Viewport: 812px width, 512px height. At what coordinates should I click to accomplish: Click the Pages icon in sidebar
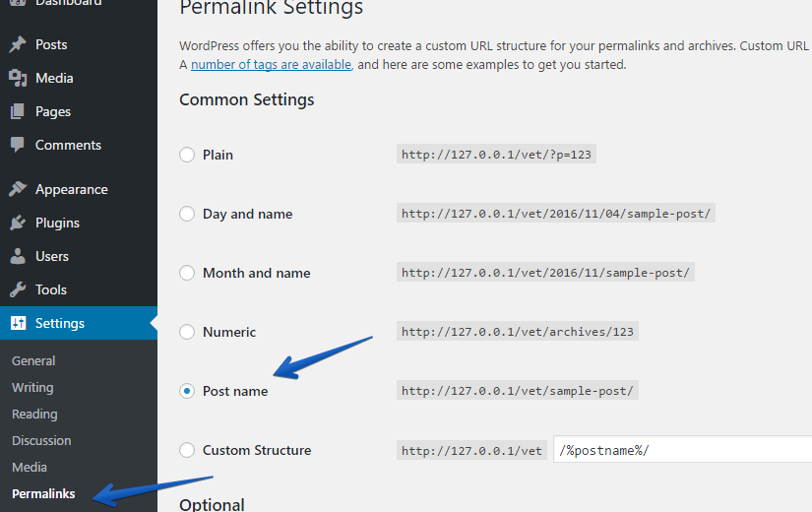18,111
